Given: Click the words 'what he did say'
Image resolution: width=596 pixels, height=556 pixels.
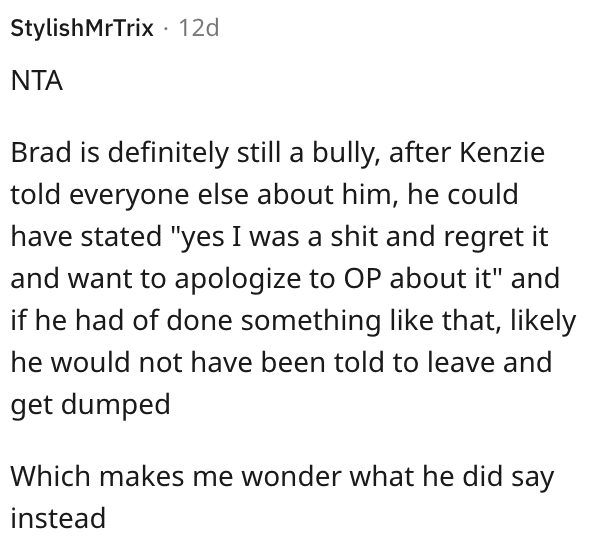Looking at the screenshot, I should (452, 477).
